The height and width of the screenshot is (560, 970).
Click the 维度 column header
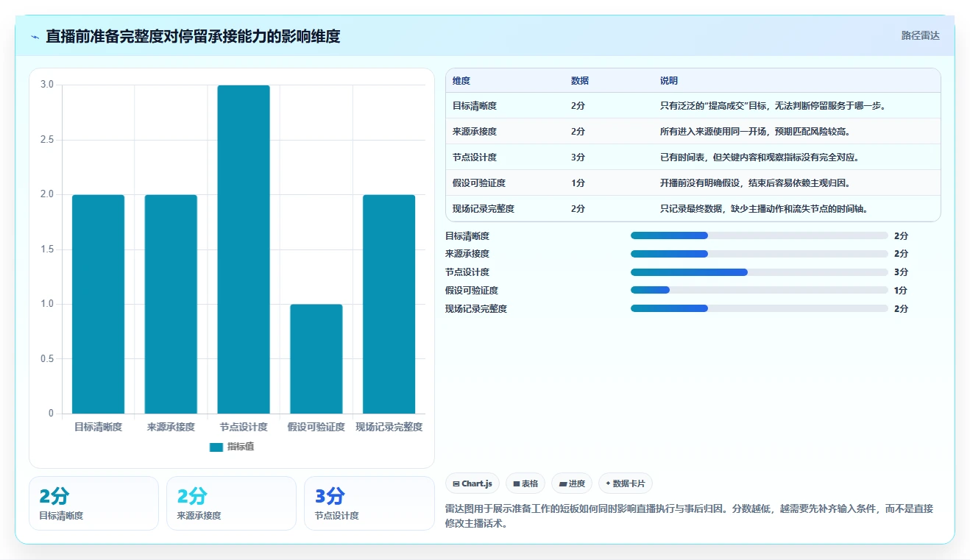[461, 81]
